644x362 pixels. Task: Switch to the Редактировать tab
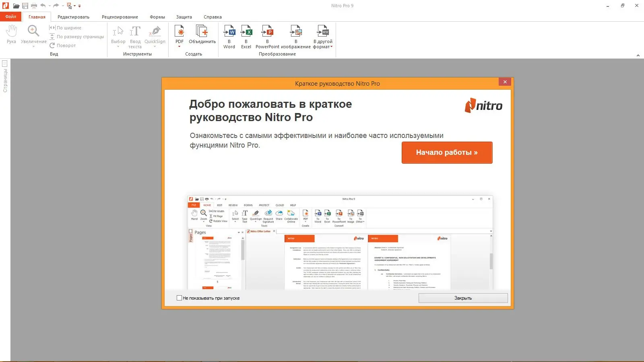pos(73,17)
